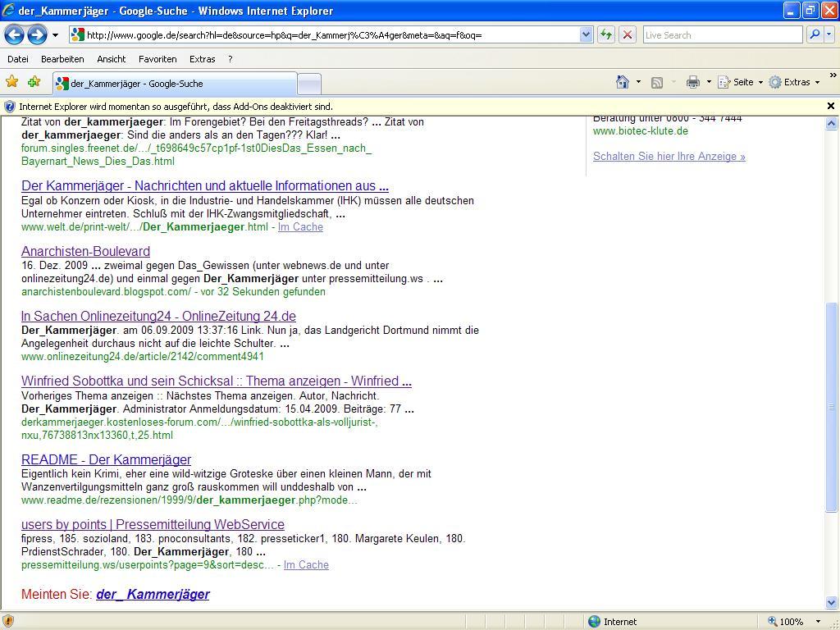Click the Meinten Sie der_ Kammerjäger suggestion

(x=153, y=594)
